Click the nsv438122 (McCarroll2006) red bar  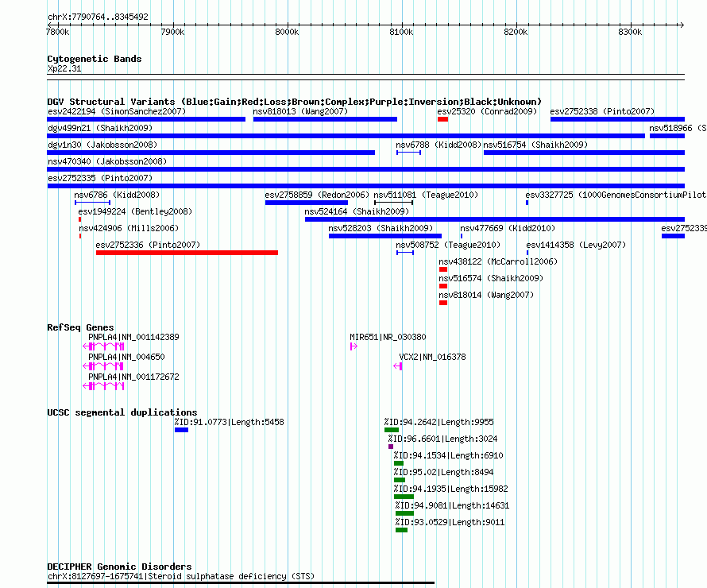443,269
